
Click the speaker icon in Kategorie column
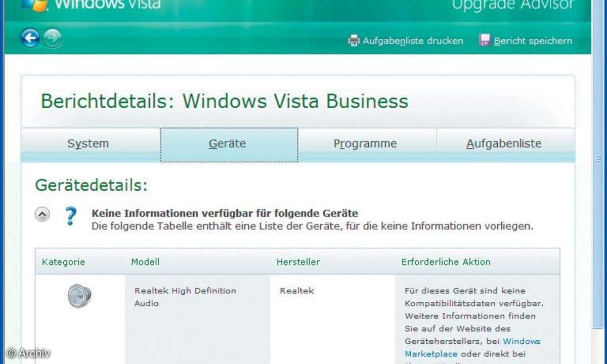tap(79, 296)
